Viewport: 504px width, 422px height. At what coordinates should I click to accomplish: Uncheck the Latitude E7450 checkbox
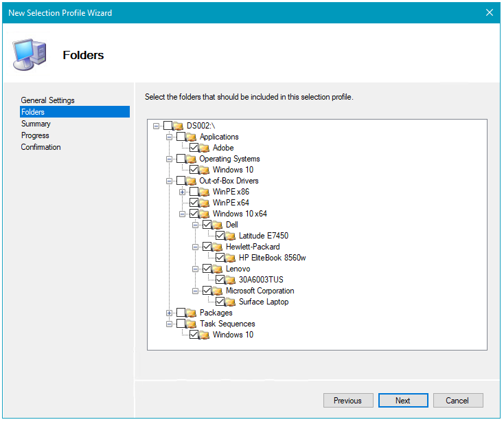[220, 236]
